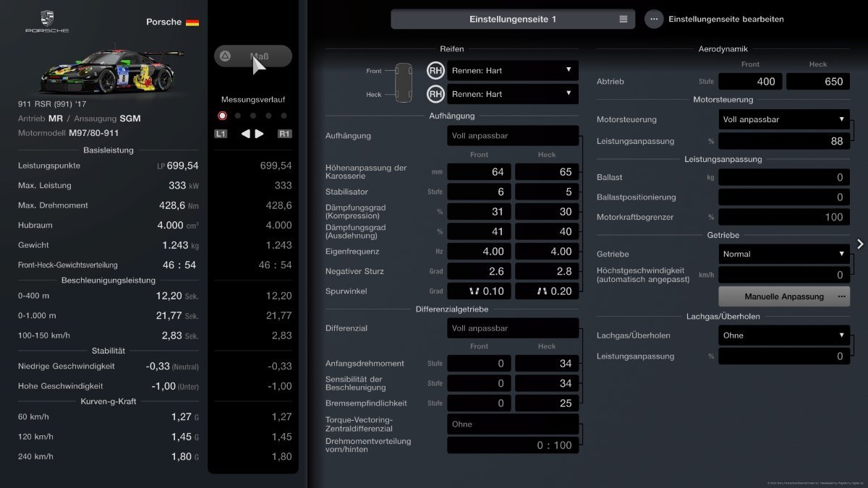Edit rear Negativer Sturz value 2.8
The image size is (868, 488).
click(x=547, y=271)
